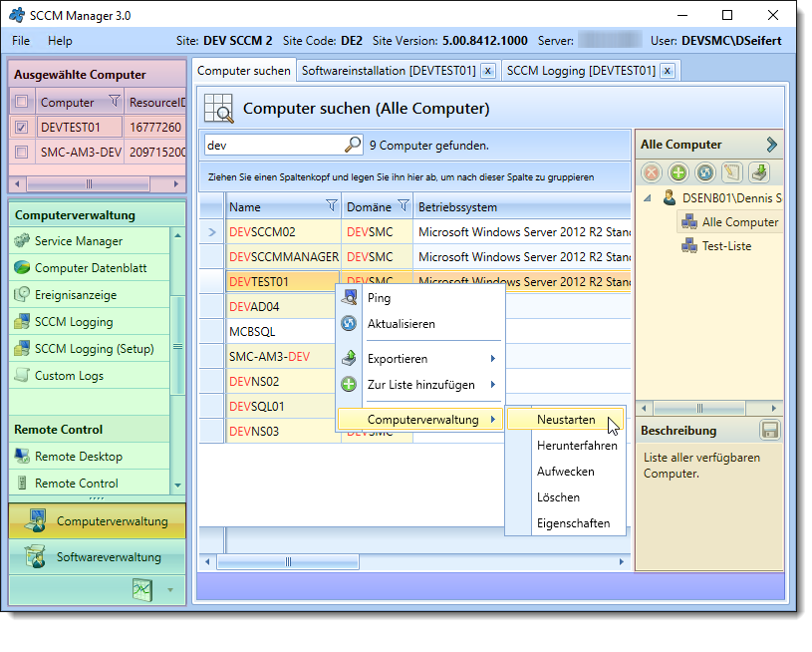
Task: Click the Computer Datenblatt icon
Action: (x=22, y=267)
